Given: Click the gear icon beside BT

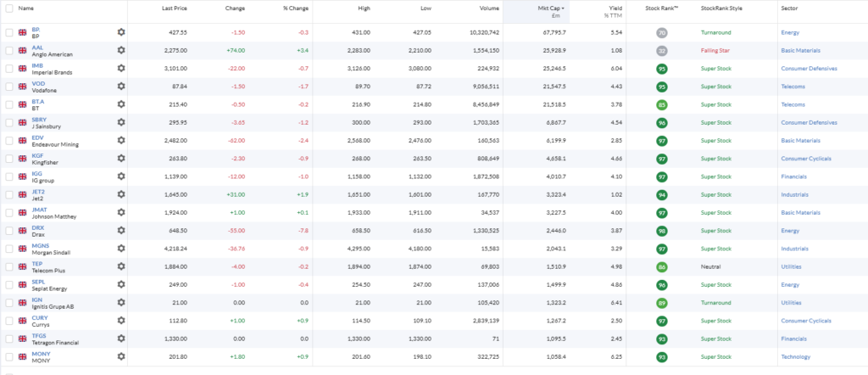Looking at the screenshot, I should pyautogui.click(x=121, y=104).
